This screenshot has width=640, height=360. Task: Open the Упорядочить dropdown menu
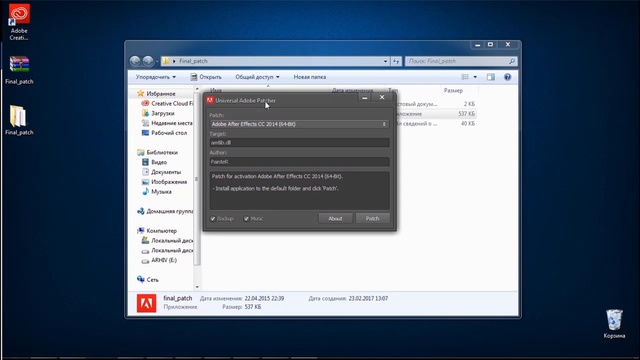156,77
